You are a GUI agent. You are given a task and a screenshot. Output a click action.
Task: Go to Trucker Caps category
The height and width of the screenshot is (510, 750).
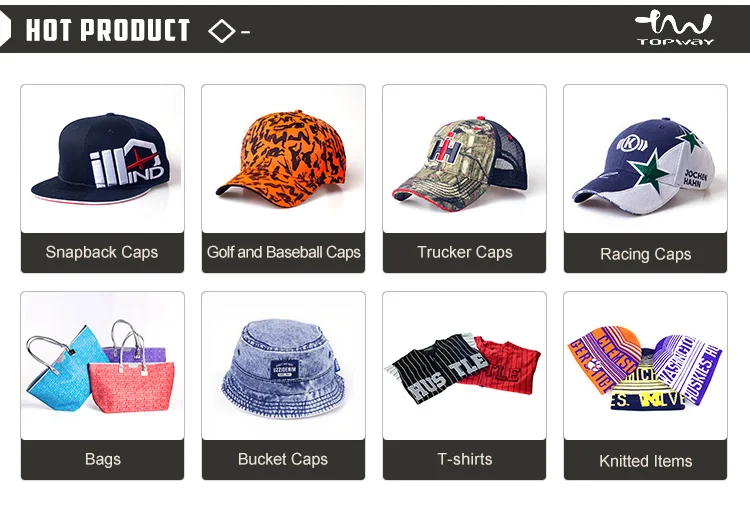click(x=464, y=253)
